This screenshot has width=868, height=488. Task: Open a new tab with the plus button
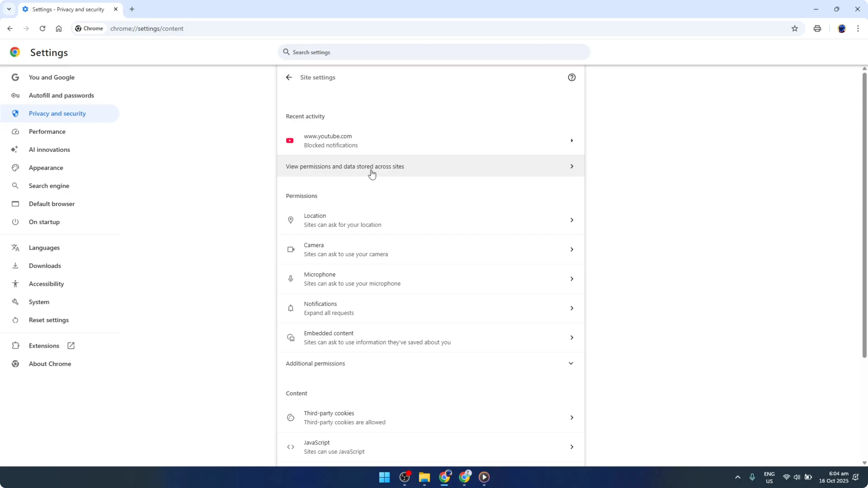pyautogui.click(x=132, y=9)
